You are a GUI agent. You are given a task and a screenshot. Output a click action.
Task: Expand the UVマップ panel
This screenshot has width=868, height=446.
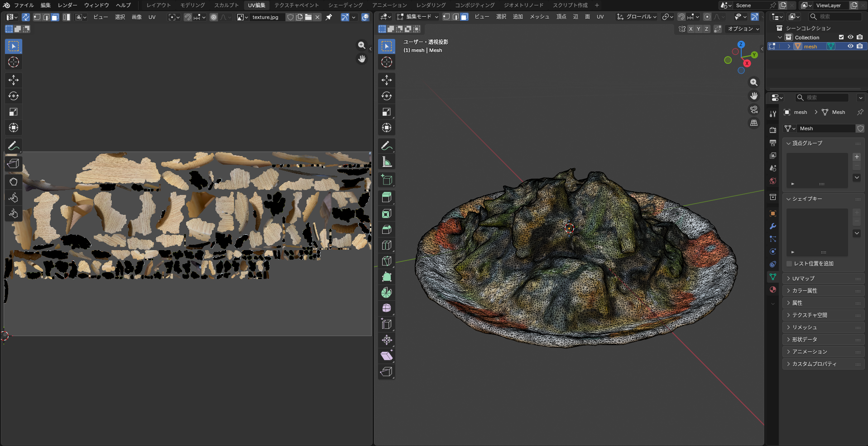coord(803,279)
